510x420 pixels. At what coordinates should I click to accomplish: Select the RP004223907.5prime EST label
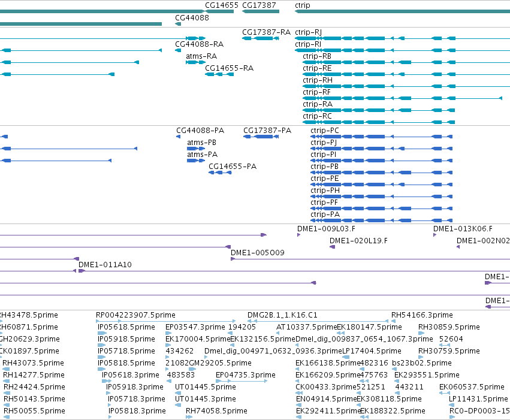click(x=135, y=315)
